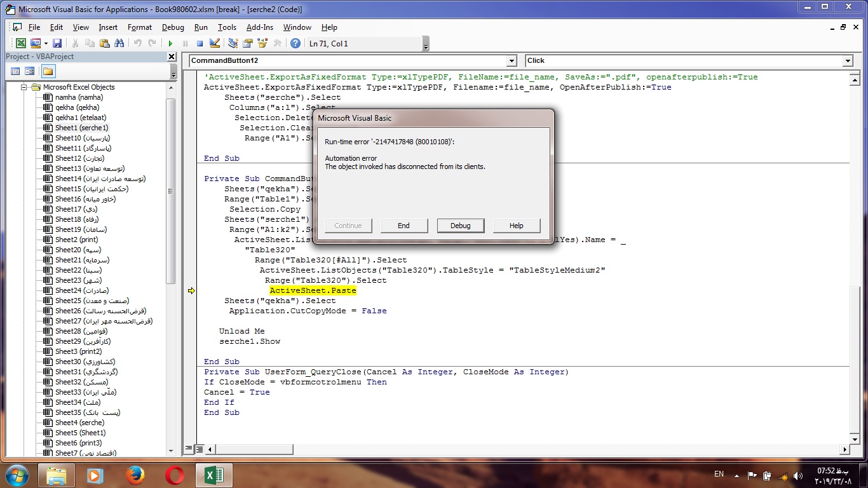
Task: Close the Project - VBAProject panel
Action: tap(172, 57)
